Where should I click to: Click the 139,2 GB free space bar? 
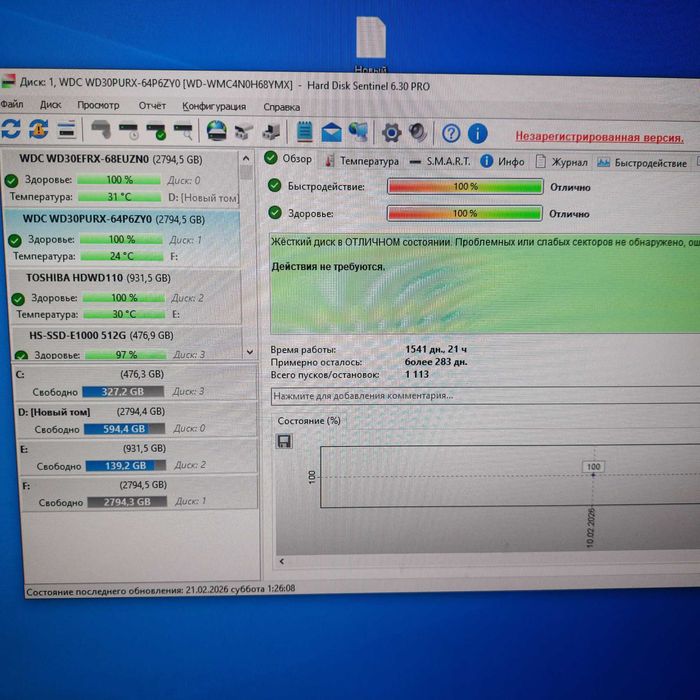click(x=126, y=465)
